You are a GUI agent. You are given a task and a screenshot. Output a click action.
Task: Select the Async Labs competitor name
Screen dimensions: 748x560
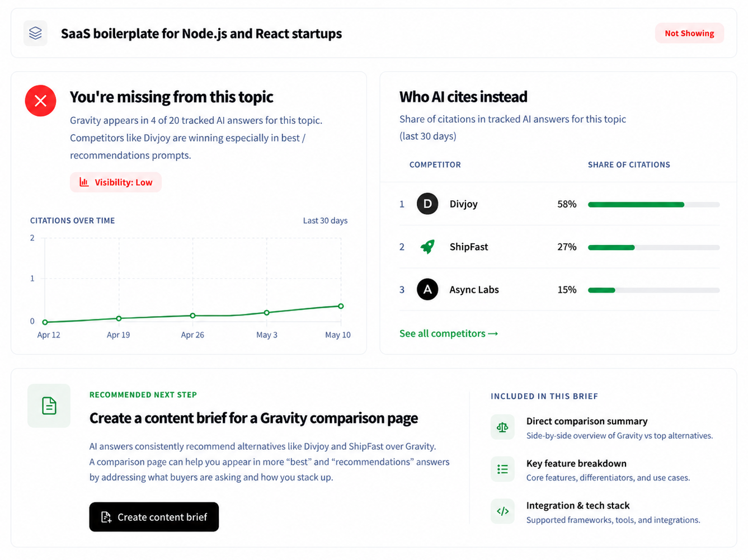(x=474, y=289)
